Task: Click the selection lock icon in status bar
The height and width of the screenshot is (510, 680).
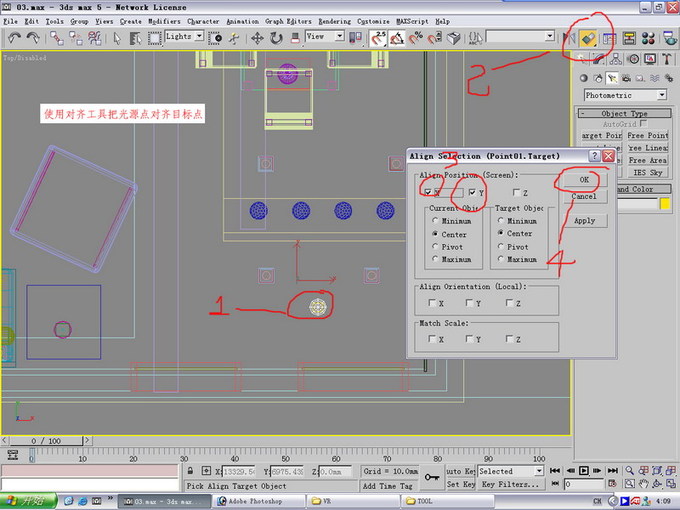Action: click(x=190, y=471)
